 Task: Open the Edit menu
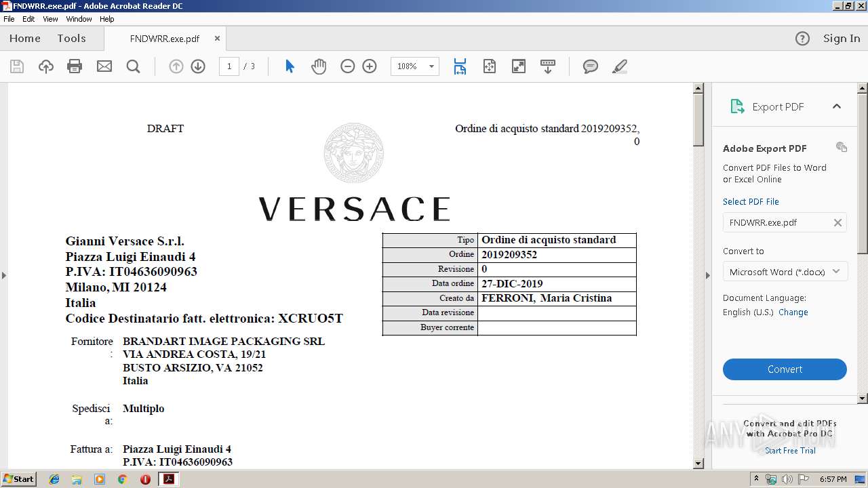(28, 19)
